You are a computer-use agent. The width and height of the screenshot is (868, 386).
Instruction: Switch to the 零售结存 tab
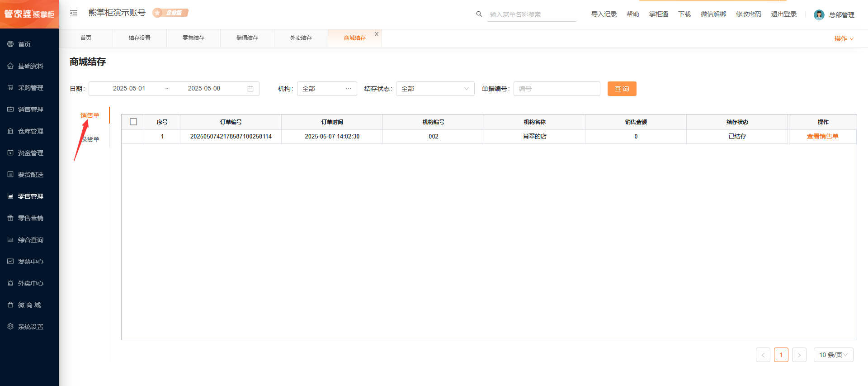(x=193, y=38)
